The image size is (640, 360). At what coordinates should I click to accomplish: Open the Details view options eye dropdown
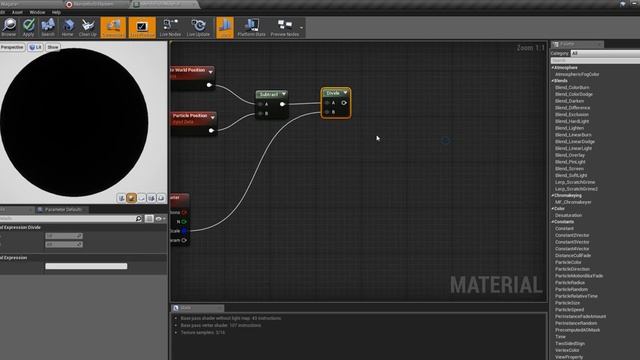(x=160, y=219)
